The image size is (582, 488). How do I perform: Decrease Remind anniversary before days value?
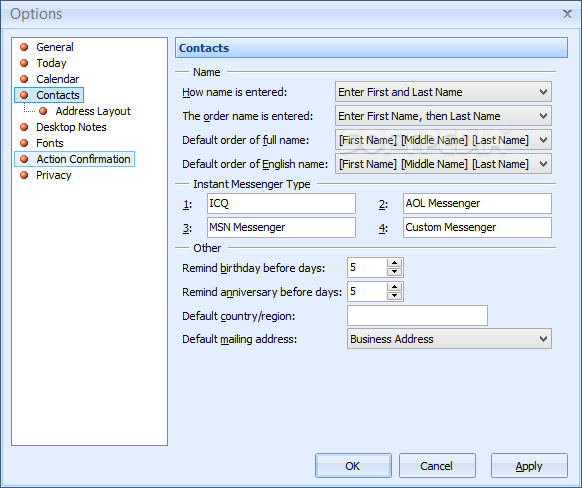coord(394,296)
